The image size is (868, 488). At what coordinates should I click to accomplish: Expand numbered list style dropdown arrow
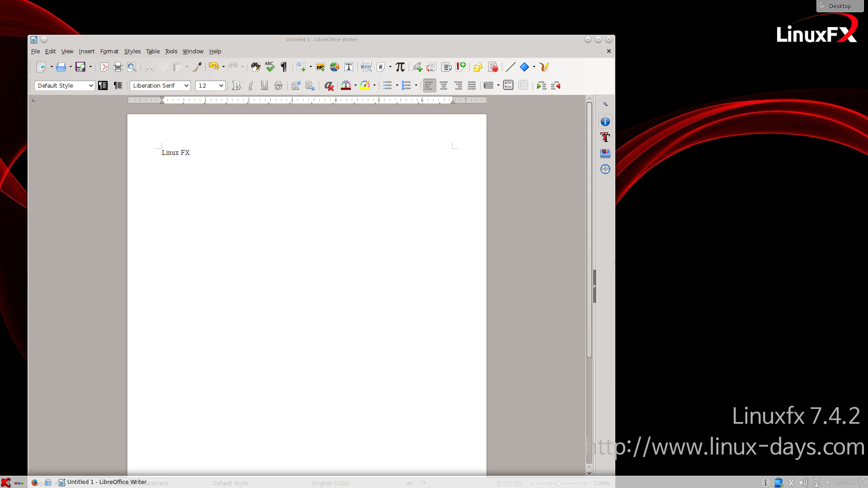416,85
